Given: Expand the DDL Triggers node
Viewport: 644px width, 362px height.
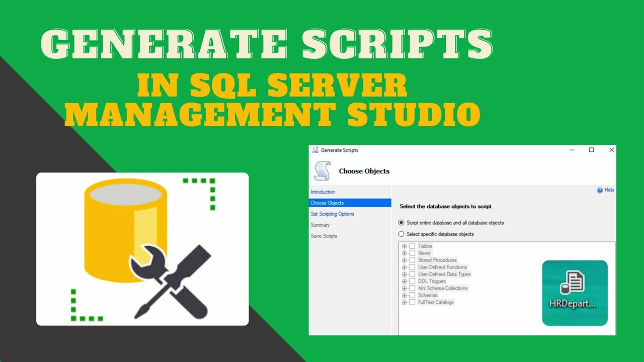Looking at the screenshot, I should 405,282.
